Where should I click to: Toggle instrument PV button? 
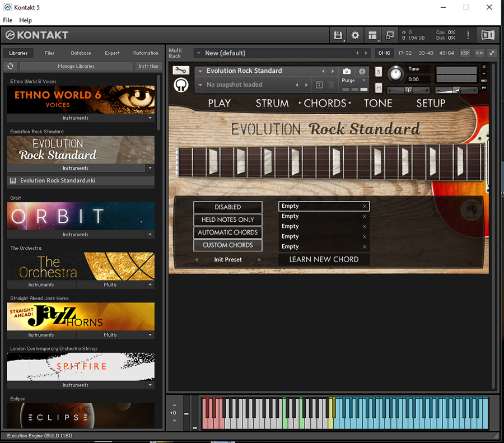(484, 87)
